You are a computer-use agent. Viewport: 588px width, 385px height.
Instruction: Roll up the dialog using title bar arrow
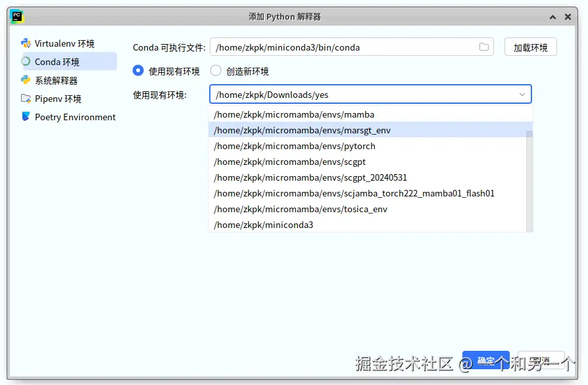pyautogui.click(x=552, y=17)
